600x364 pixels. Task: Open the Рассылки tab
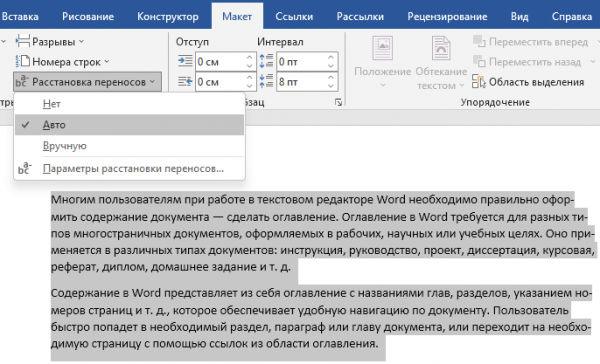(x=360, y=16)
